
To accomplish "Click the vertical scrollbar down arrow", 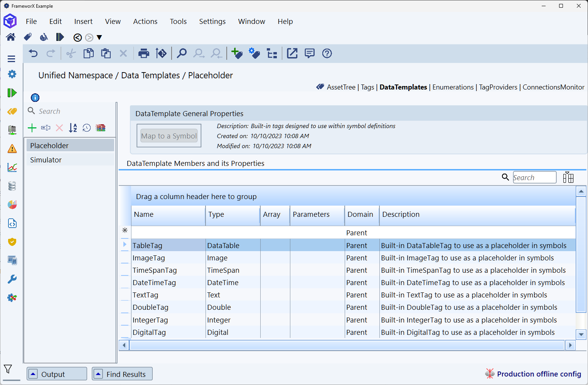I will (581, 334).
